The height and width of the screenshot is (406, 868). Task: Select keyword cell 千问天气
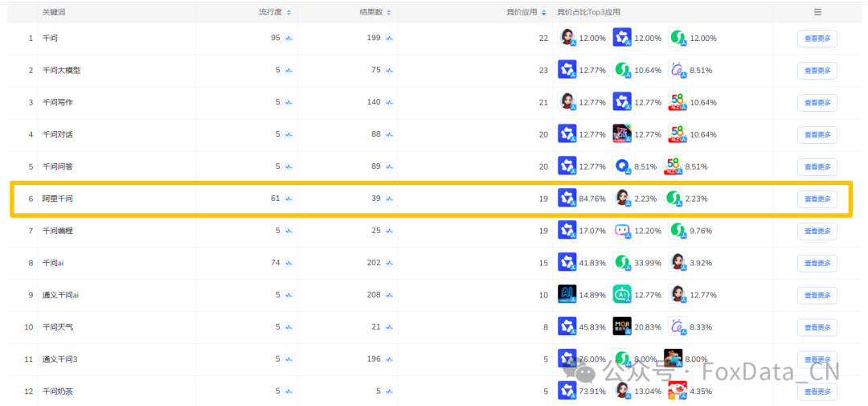pos(58,327)
